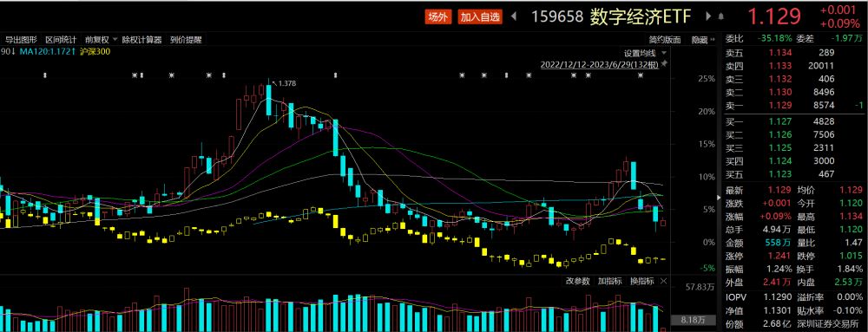Click 加入自选 to add to watchlist
868x332 pixels.
480,17
